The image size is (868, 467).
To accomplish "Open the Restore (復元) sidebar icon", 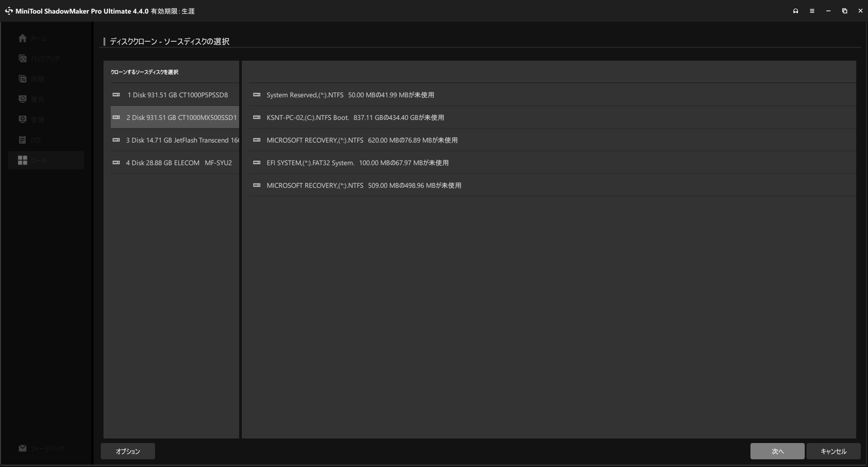I will tap(23, 99).
